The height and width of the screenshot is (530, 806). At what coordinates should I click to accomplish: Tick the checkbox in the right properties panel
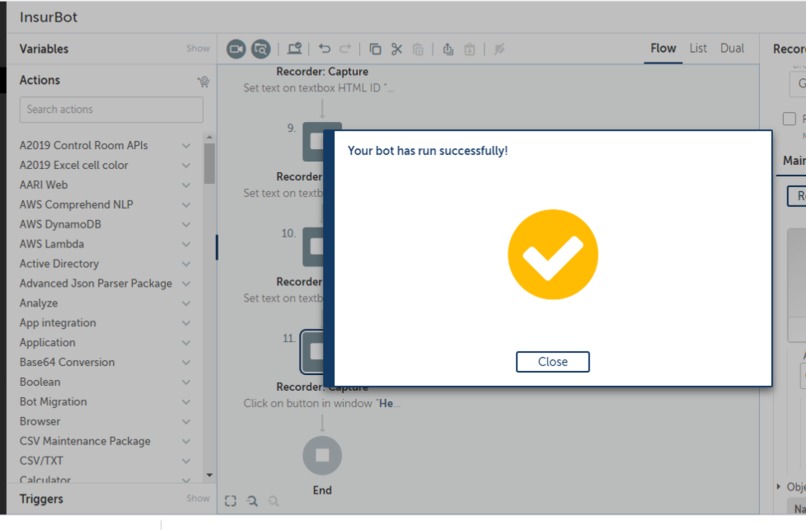point(789,119)
